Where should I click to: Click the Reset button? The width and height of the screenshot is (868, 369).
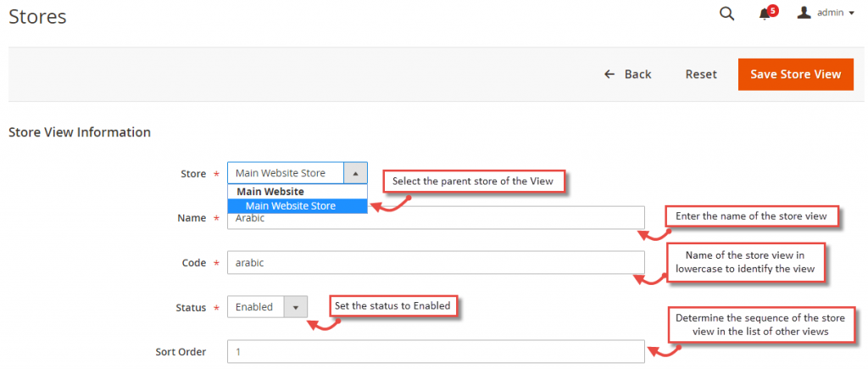701,75
